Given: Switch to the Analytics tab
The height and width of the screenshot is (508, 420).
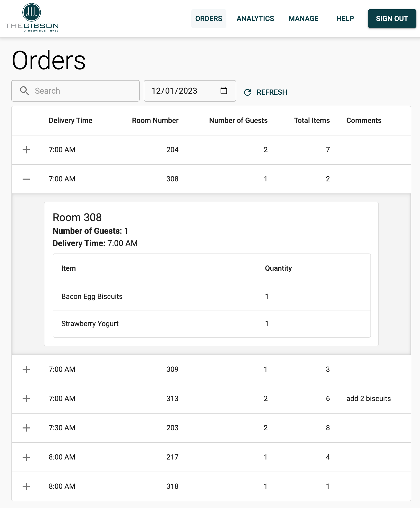Looking at the screenshot, I should 255,18.
